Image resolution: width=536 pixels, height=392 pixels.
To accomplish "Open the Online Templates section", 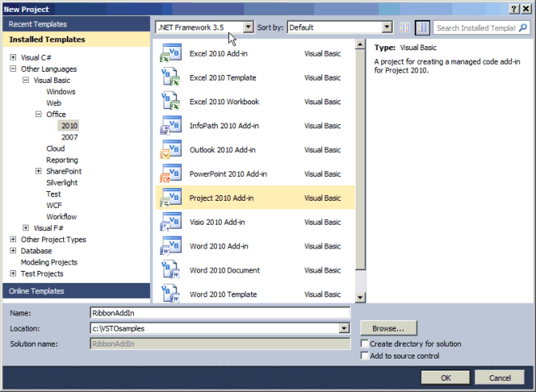I will tap(77, 291).
